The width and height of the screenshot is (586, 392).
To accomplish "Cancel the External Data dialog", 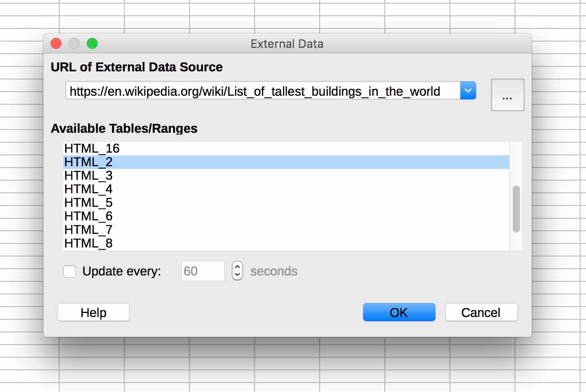I will click(482, 313).
